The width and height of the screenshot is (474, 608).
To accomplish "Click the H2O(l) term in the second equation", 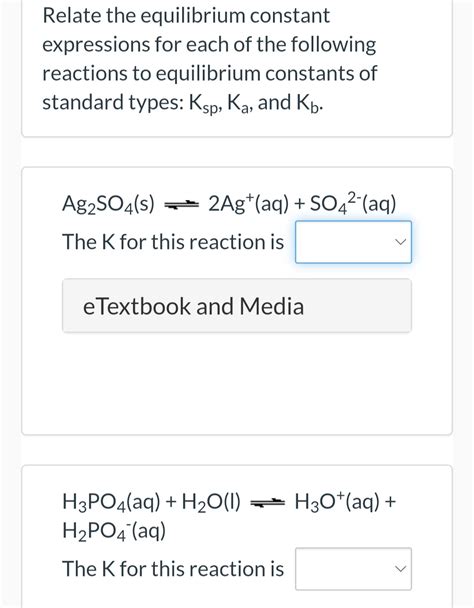I will tap(211, 502).
